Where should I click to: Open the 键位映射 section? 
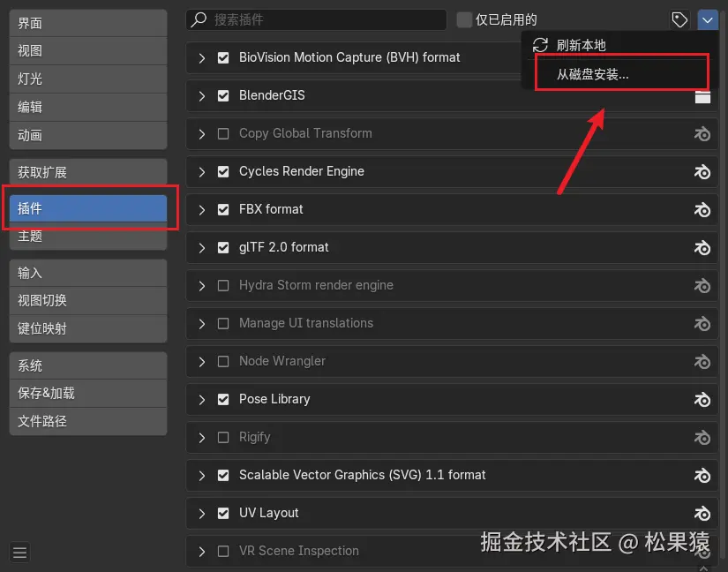click(88, 328)
